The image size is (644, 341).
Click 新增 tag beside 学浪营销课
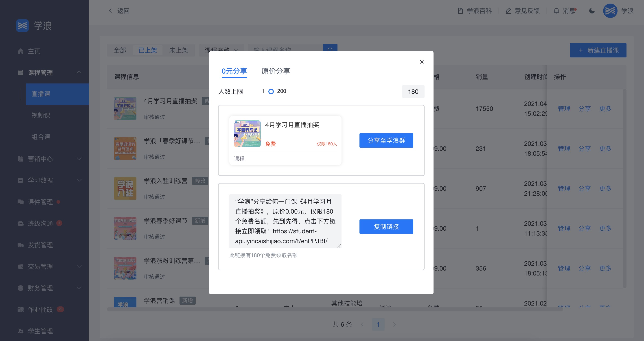pos(188,300)
